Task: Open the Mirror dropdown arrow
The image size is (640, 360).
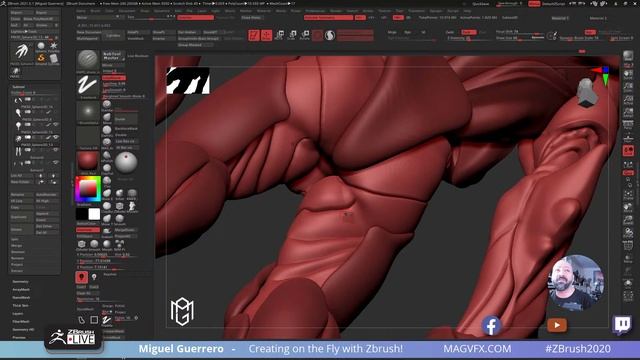Action: point(117,17)
